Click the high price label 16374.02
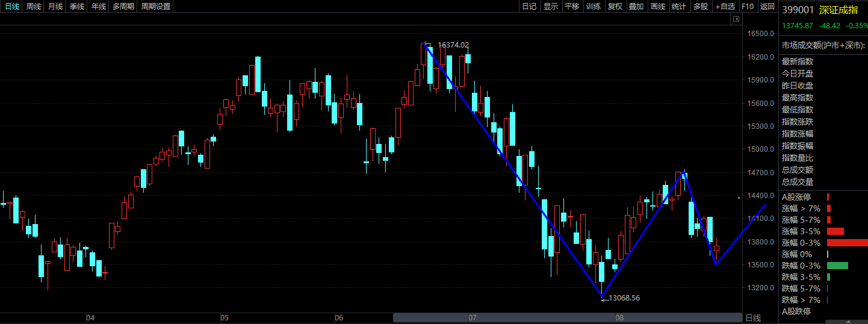The image size is (868, 324). point(453,45)
